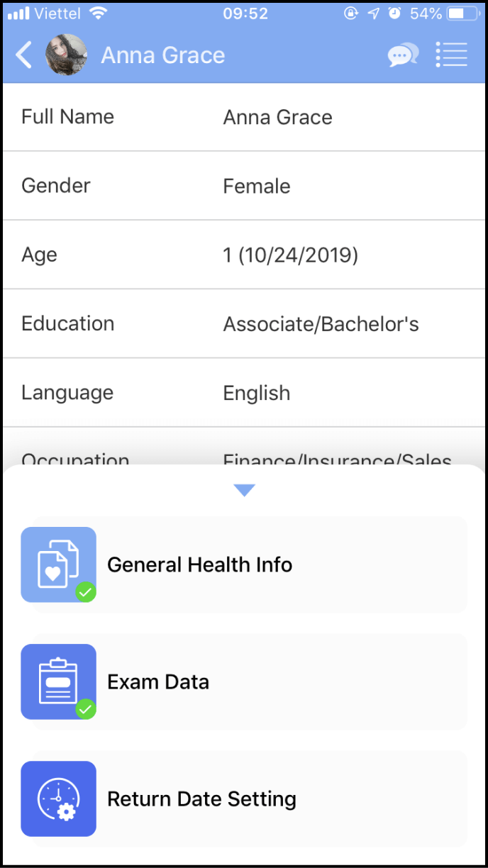Select the Language English row
Screen dimensions: 488x868
click(x=244, y=393)
